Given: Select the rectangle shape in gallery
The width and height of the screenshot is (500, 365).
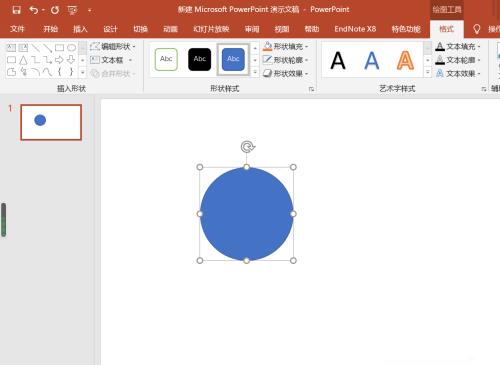Looking at the screenshot, I should coord(59,48).
